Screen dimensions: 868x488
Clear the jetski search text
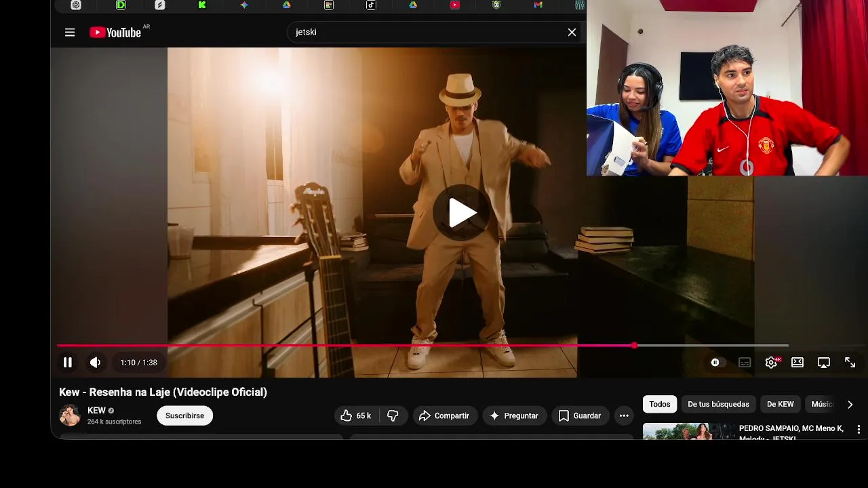click(x=572, y=33)
